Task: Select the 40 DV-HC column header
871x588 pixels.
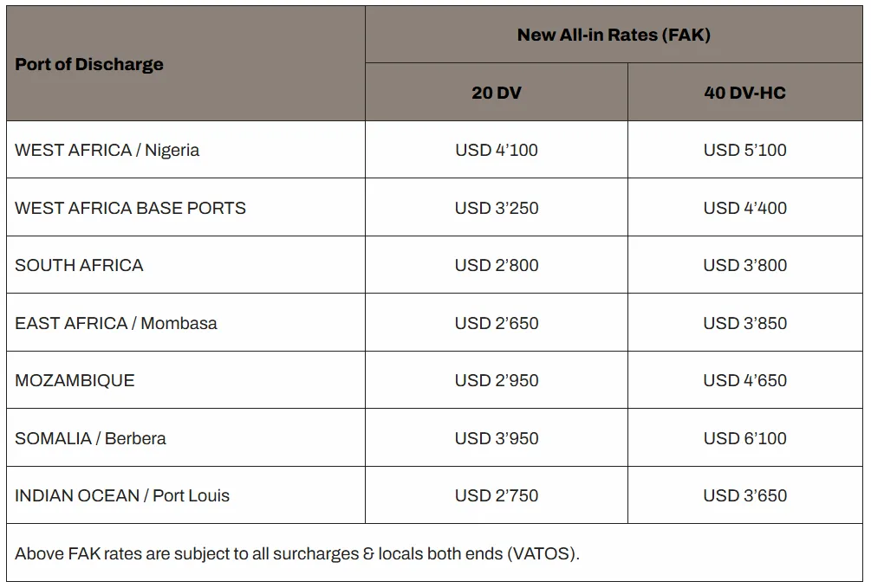Action: [745, 93]
